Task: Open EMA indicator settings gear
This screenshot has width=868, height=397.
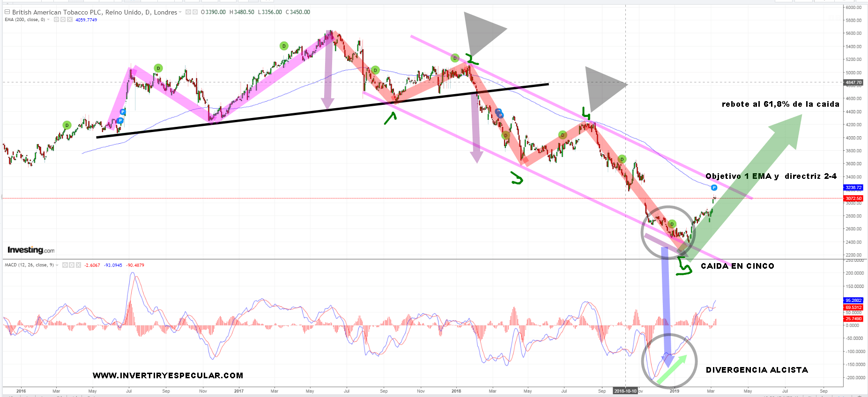Action: (x=63, y=20)
